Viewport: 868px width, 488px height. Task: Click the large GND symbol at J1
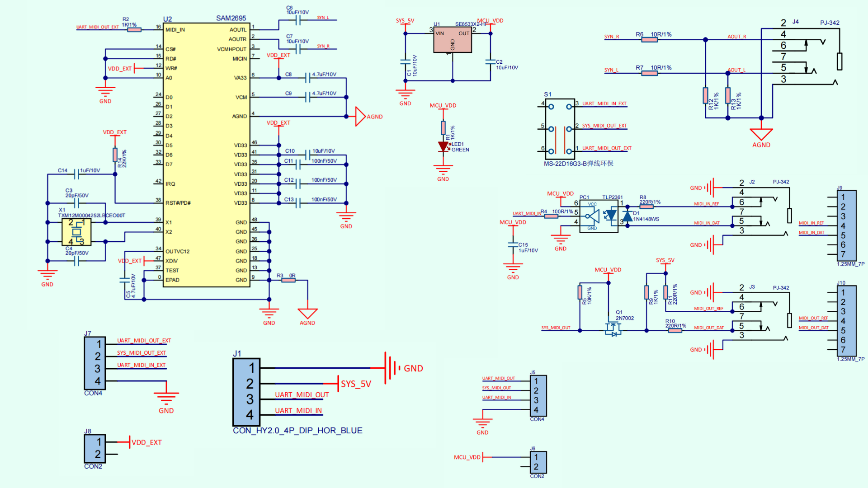click(392, 368)
